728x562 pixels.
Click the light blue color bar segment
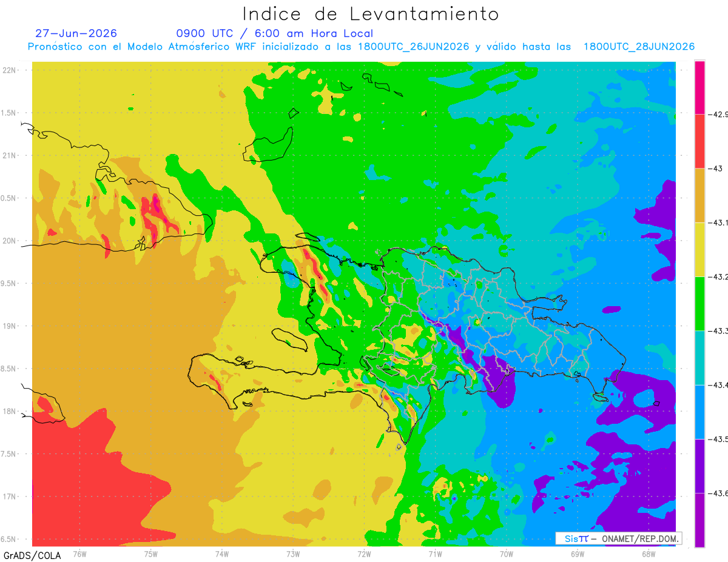tap(699, 412)
